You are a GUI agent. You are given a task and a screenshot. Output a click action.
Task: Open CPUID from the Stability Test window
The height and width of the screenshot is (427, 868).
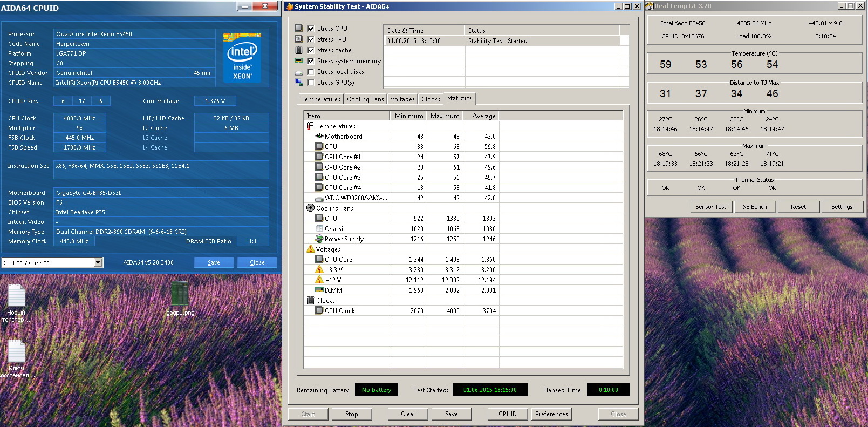coord(507,414)
